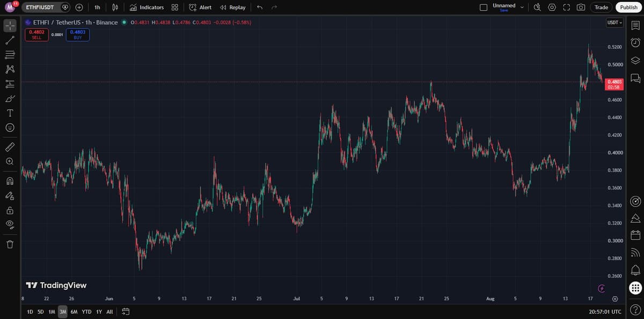Open the Indicators dialog
This screenshot has height=319, width=644.
[x=147, y=8]
